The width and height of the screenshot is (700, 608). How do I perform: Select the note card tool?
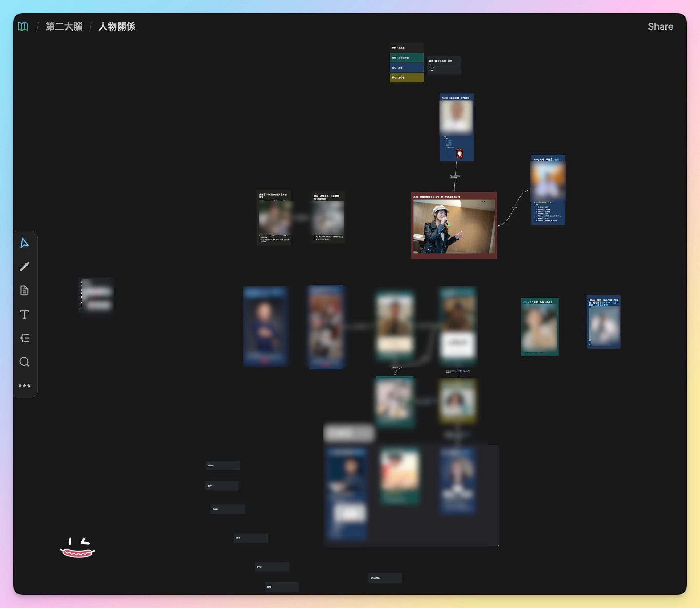point(24,290)
